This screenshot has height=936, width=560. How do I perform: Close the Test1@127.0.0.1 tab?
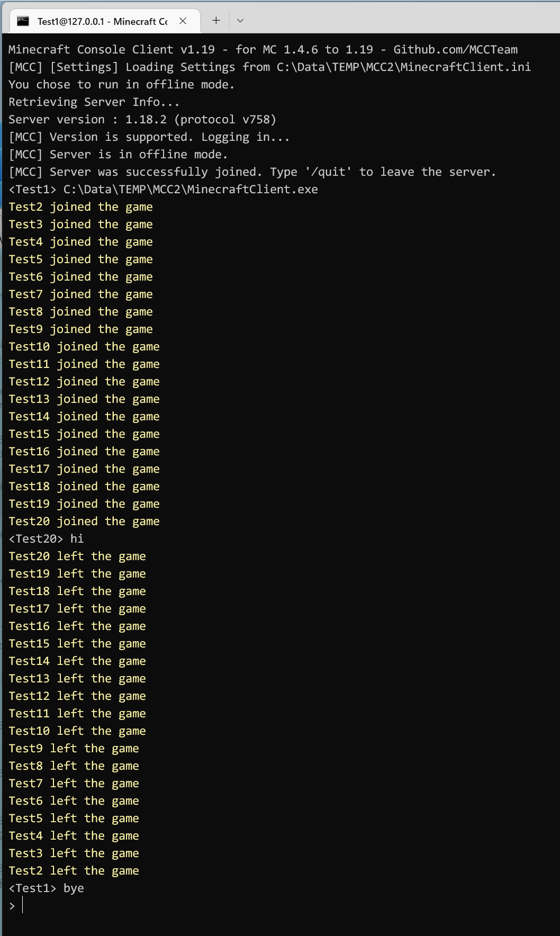[x=182, y=21]
